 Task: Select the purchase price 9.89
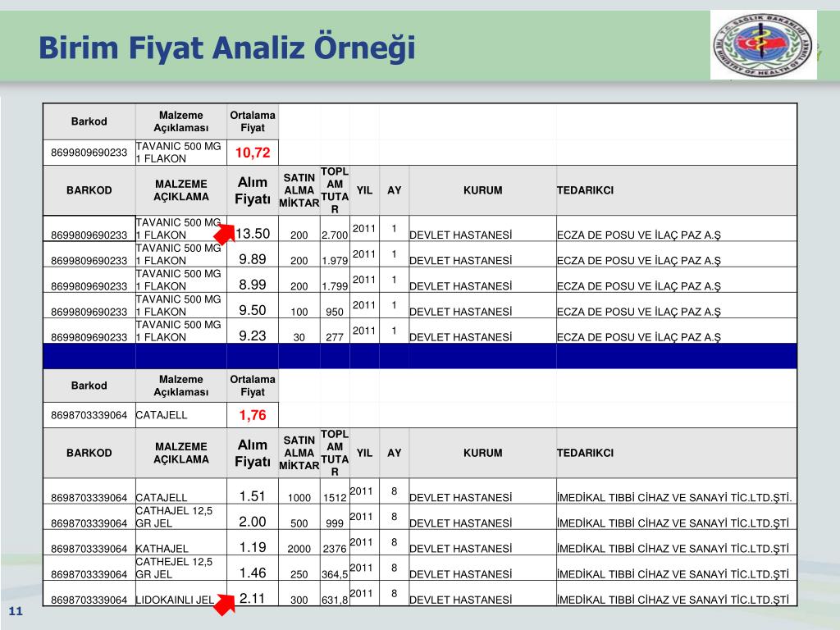pos(253,259)
